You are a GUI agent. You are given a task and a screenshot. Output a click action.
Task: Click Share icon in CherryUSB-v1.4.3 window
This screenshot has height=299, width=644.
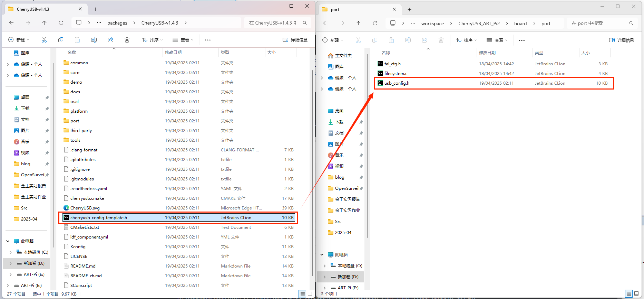pyautogui.click(x=110, y=40)
